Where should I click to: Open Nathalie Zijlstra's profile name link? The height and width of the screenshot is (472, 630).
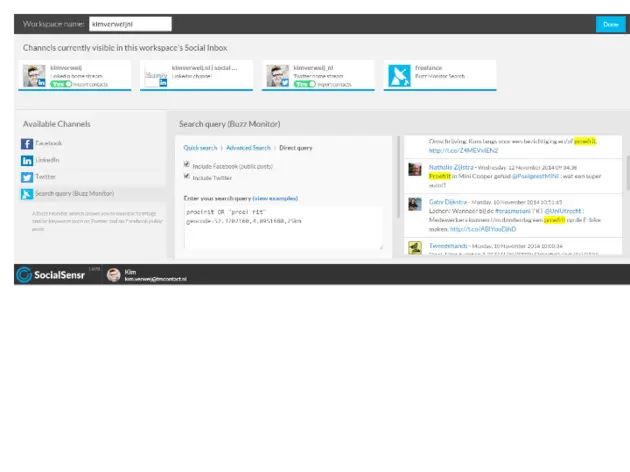[x=451, y=167]
